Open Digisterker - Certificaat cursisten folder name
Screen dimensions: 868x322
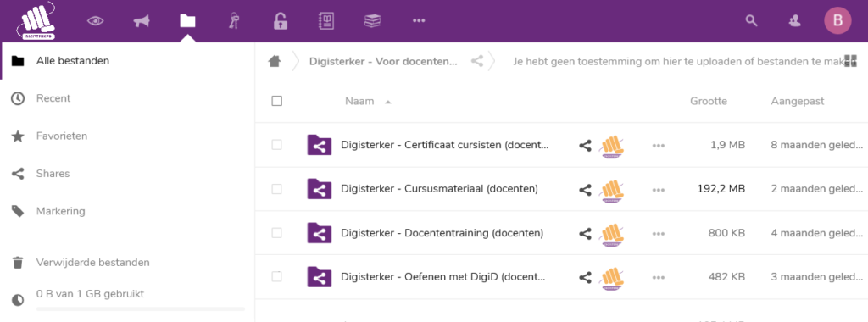(x=445, y=145)
